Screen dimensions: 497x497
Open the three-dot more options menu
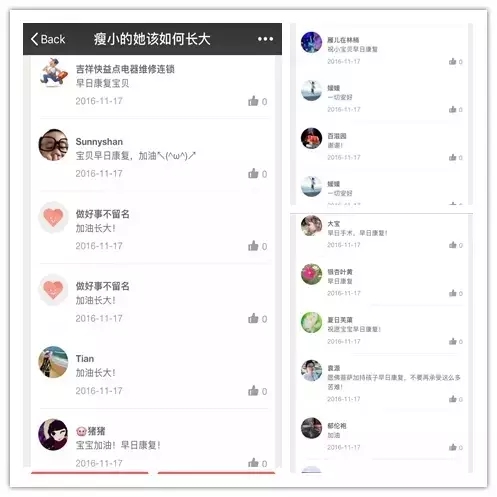(265, 39)
